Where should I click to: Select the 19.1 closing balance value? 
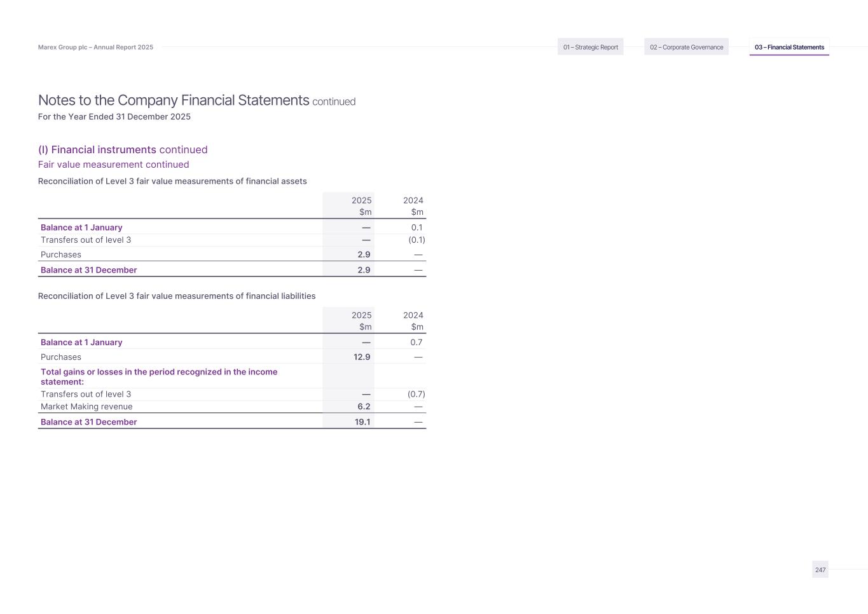(362, 422)
